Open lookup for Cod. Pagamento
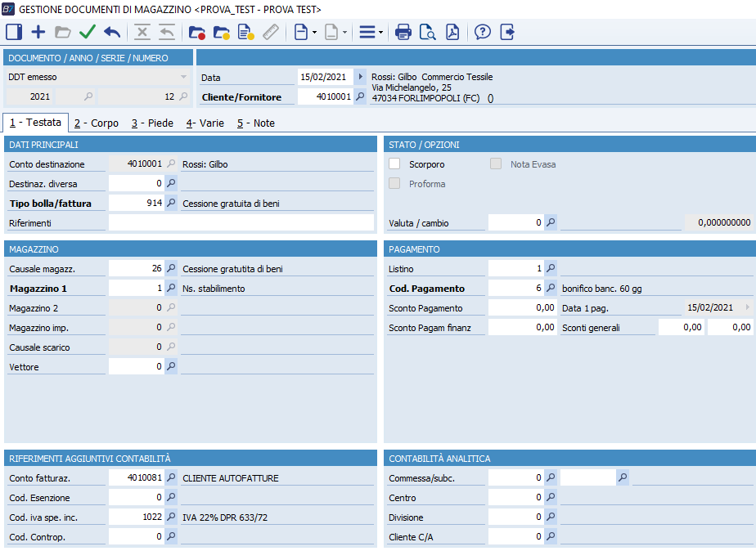Image resolution: width=756 pixels, height=551 pixels. tap(551, 288)
